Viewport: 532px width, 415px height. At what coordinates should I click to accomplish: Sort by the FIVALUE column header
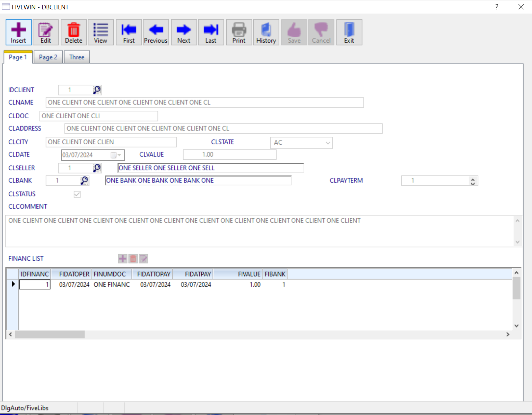coord(248,274)
